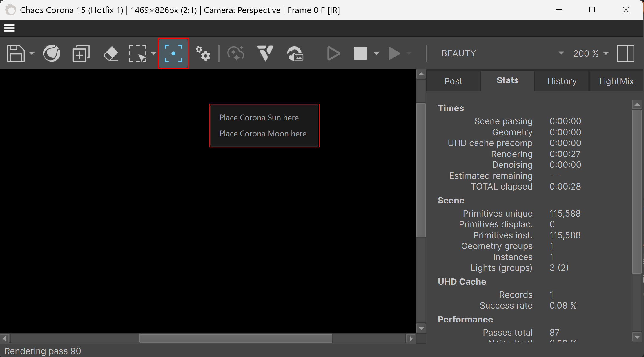Open the History tab
Screen dimensions: 644x357
(x=562, y=81)
